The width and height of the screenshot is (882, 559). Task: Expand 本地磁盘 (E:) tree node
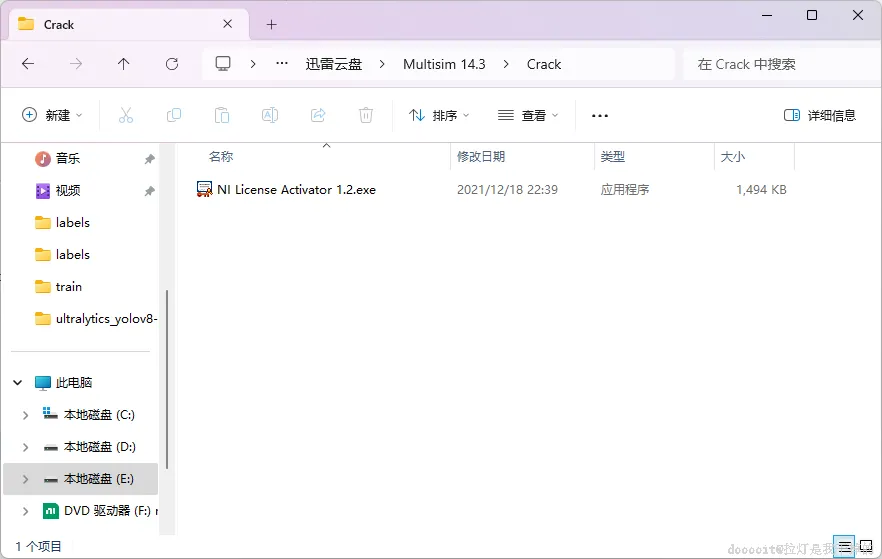coord(25,479)
